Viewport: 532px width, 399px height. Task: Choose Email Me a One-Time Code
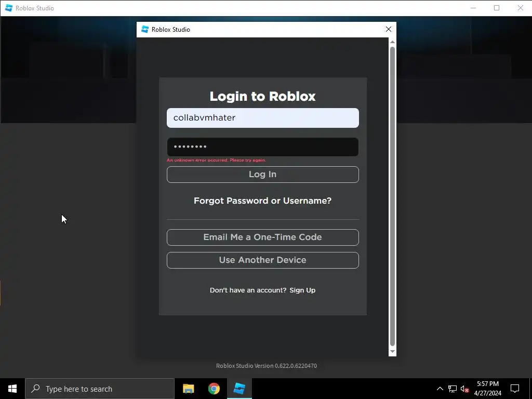[262, 237]
